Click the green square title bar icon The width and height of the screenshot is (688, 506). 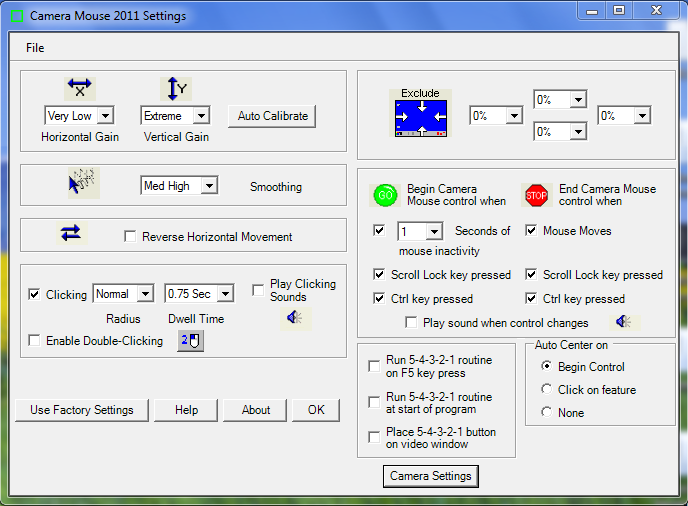click(17, 16)
